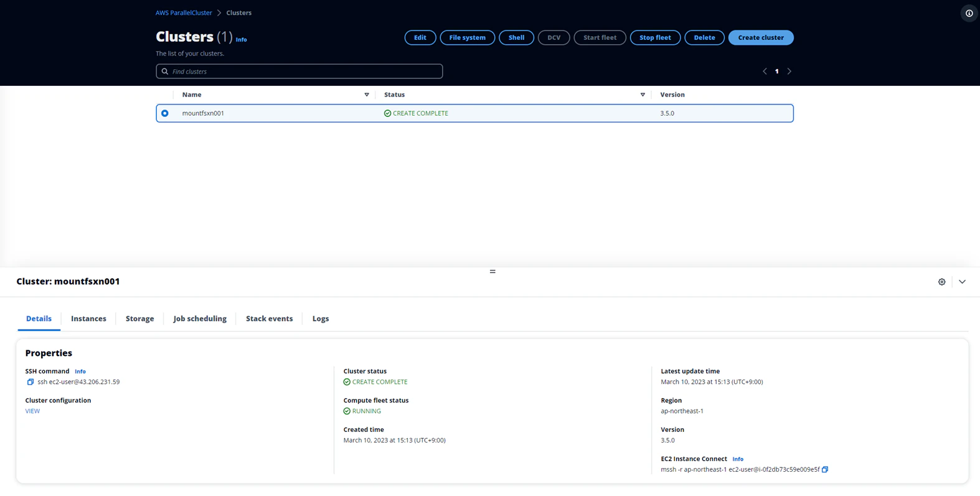Image resolution: width=980 pixels, height=496 pixels.
Task: Show the Logs tab
Action: 321,319
